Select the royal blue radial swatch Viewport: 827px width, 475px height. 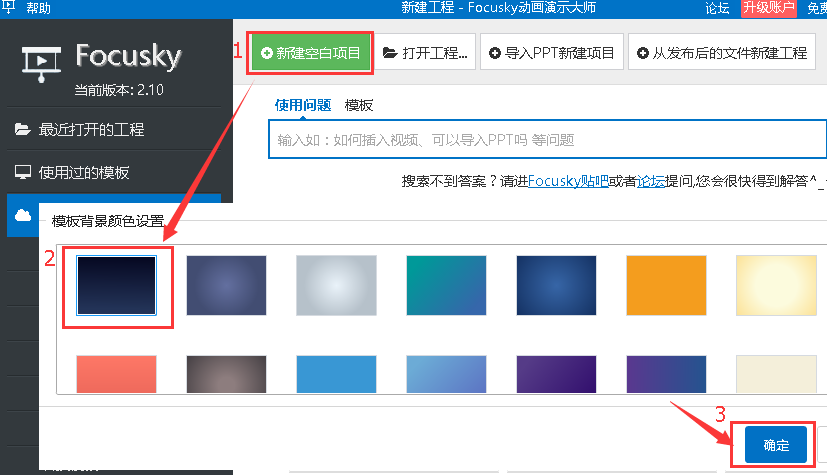pos(556,285)
